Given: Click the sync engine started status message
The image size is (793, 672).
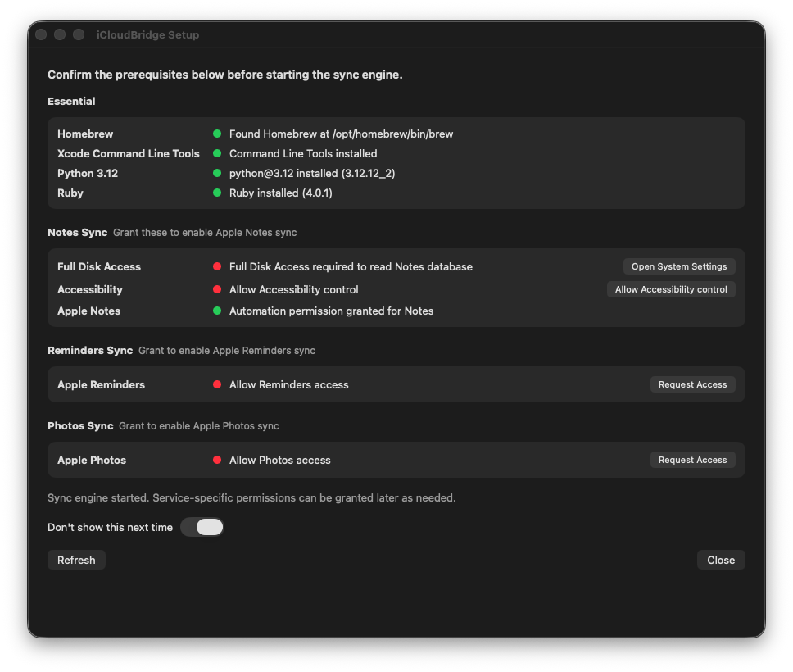Looking at the screenshot, I should click(252, 497).
